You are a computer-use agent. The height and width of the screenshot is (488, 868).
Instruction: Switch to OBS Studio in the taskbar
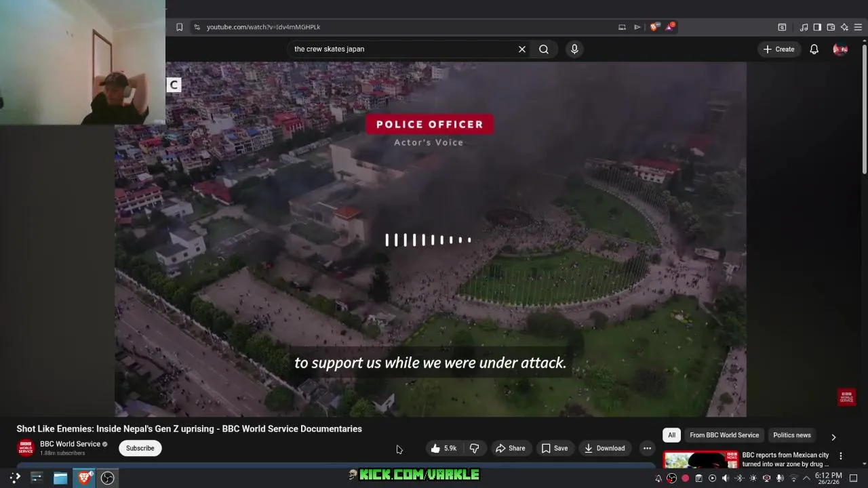pyautogui.click(x=107, y=478)
